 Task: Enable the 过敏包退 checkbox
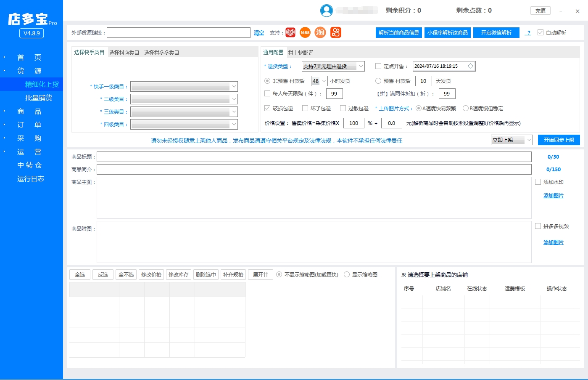[x=343, y=108]
